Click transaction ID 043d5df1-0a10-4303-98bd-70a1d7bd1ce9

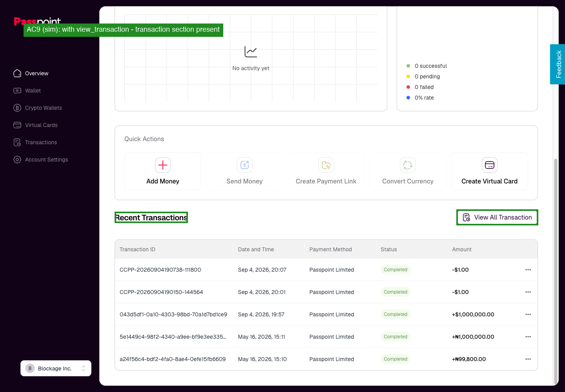coord(173,314)
